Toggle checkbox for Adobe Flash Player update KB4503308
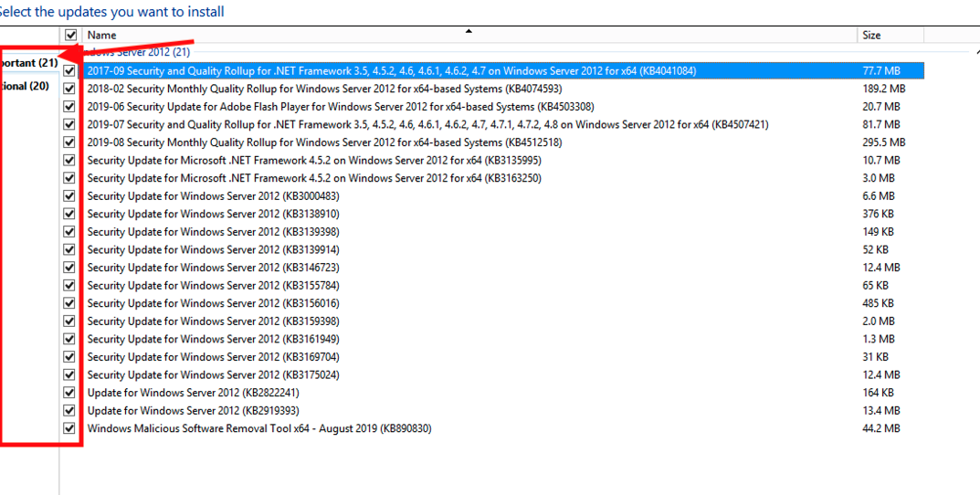This screenshot has width=980, height=495. [69, 106]
